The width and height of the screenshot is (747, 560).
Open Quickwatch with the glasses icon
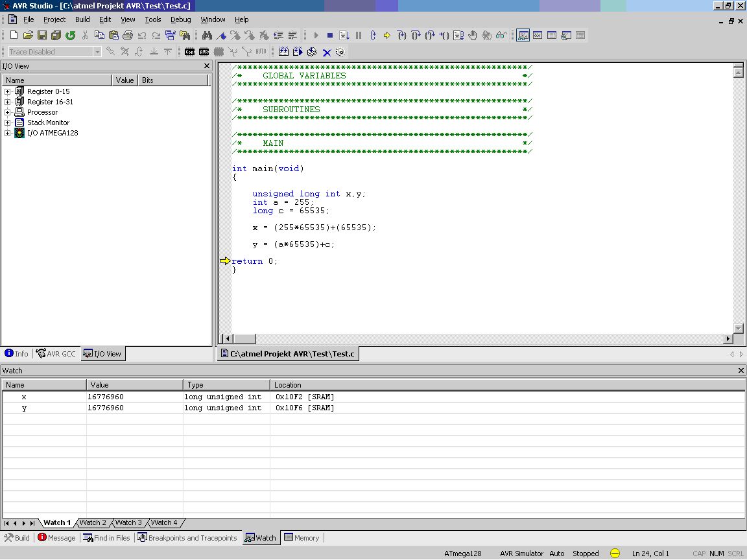tap(501, 35)
